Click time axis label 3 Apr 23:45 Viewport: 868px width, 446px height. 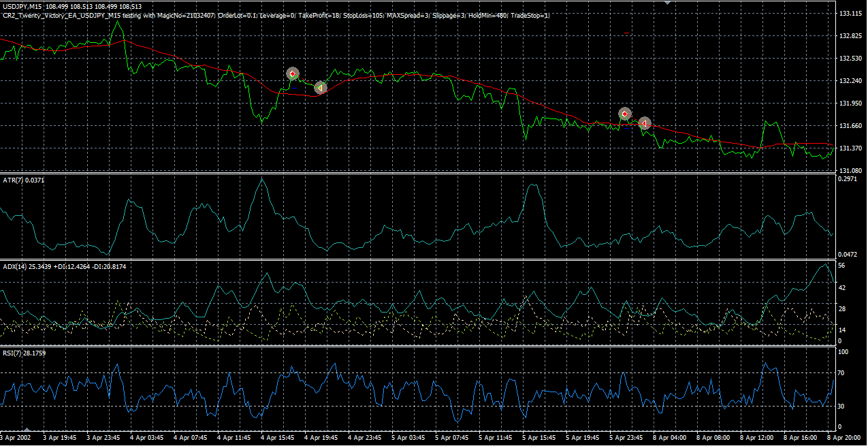102,438
